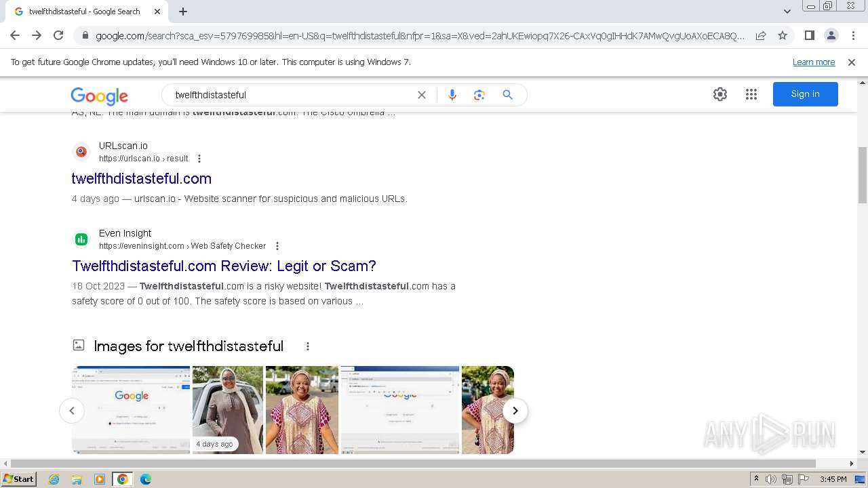Open Twelfthdistasteful.com Review: Legit or Scam?
The width and height of the screenshot is (868, 488).
point(224,266)
